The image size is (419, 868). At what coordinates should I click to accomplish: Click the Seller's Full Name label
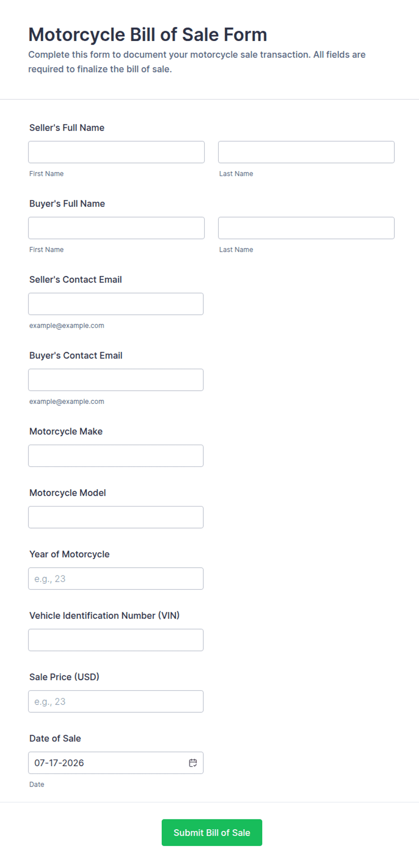click(67, 128)
